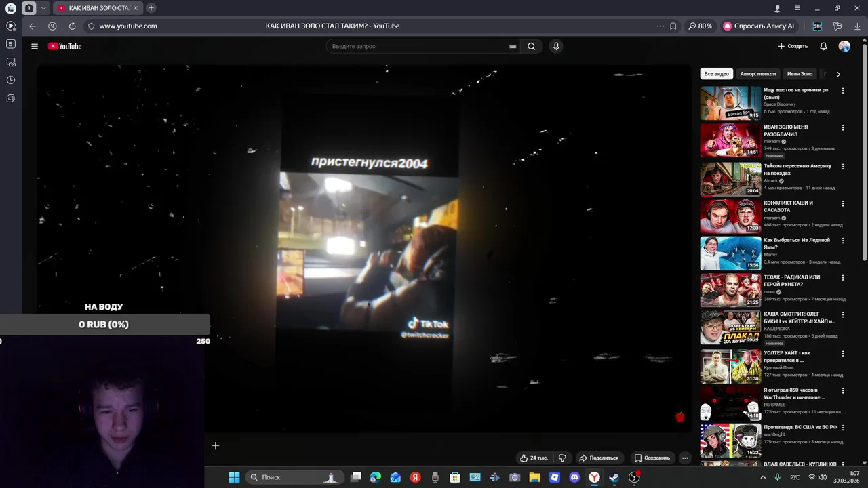This screenshot has height=488, width=868.
Task: Open options for ТЕСАК - РАДИКАЛ video
Action: (x=843, y=277)
